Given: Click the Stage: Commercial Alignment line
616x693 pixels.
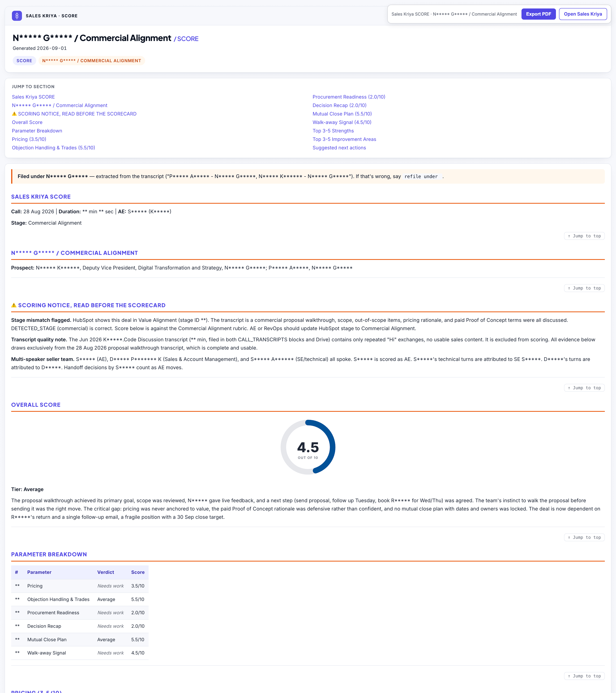Looking at the screenshot, I should click(x=46, y=223).
